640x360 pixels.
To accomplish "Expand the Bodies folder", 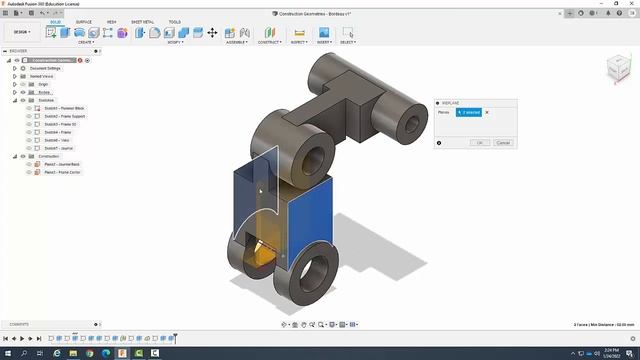I will pos(15,92).
